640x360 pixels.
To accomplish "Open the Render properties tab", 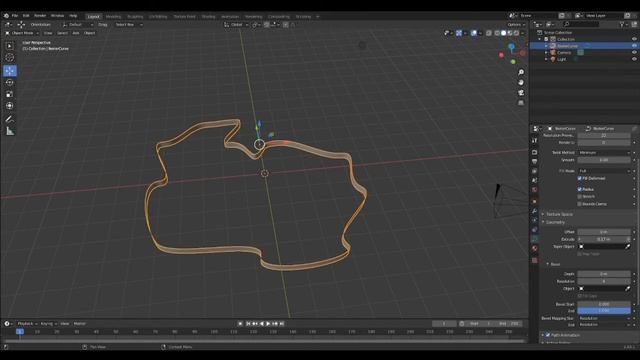I will (x=535, y=152).
